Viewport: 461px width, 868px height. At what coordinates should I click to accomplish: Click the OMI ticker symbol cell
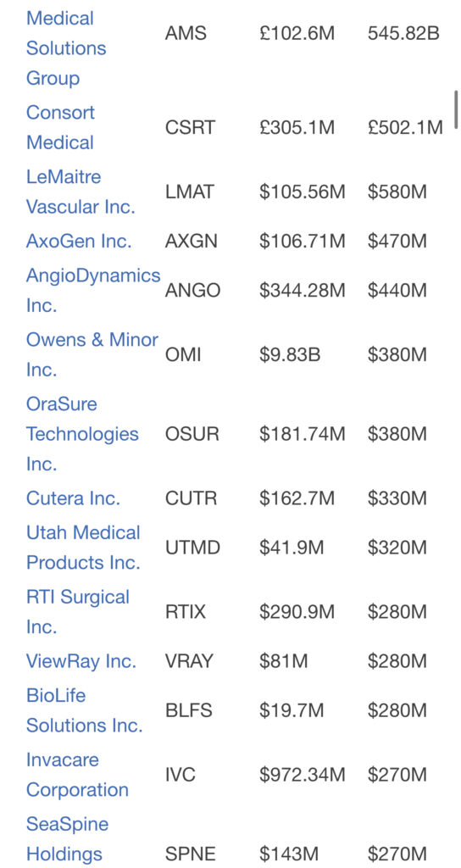(x=183, y=354)
